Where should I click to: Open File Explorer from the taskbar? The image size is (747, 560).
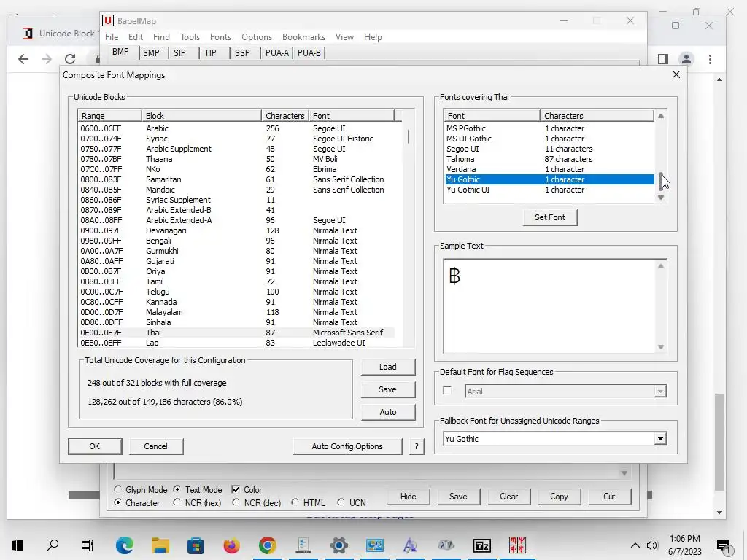click(160, 545)
